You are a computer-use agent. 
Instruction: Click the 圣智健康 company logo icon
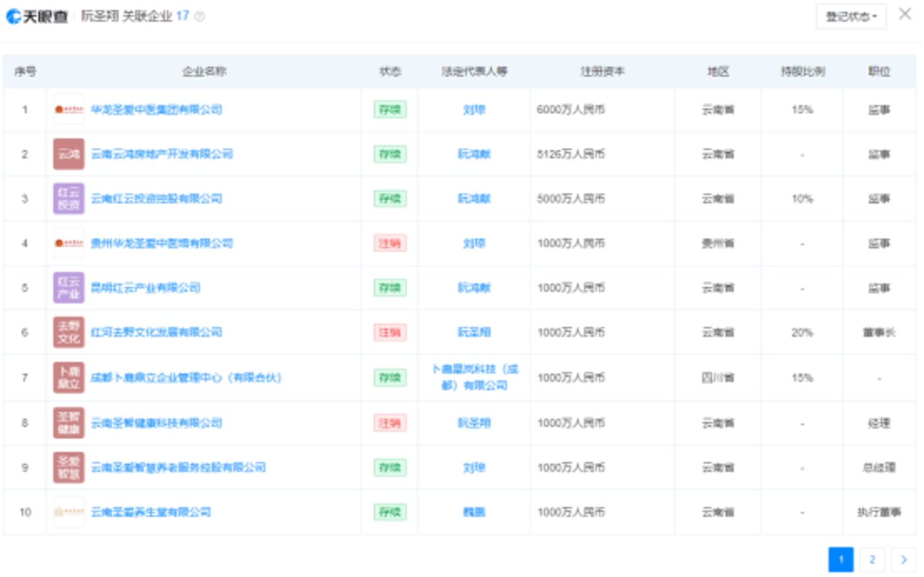click(69, 423)
